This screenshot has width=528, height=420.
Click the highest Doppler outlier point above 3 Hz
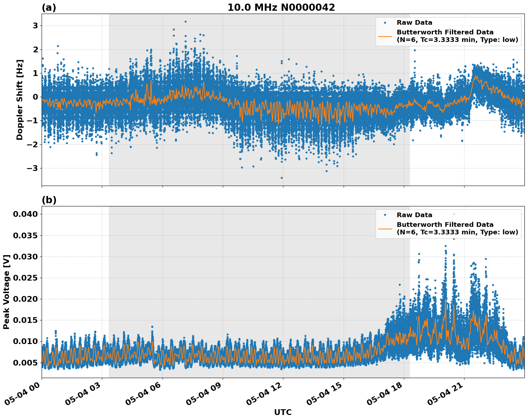[185, 22]
